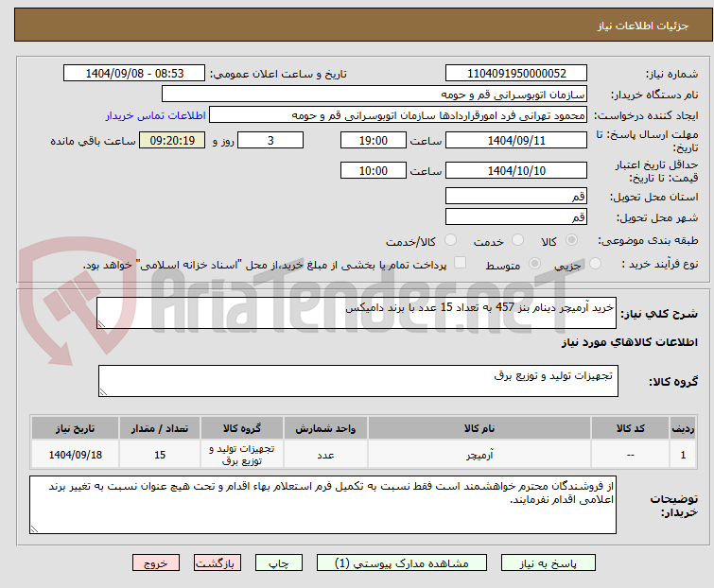Click the تاریخ نیاز column header

tap(75, 428)
